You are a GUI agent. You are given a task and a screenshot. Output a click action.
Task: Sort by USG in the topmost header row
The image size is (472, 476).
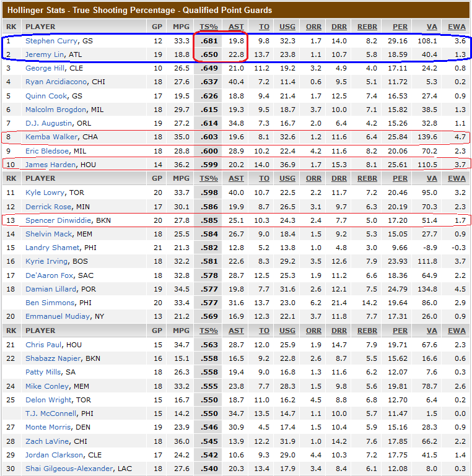287,27
